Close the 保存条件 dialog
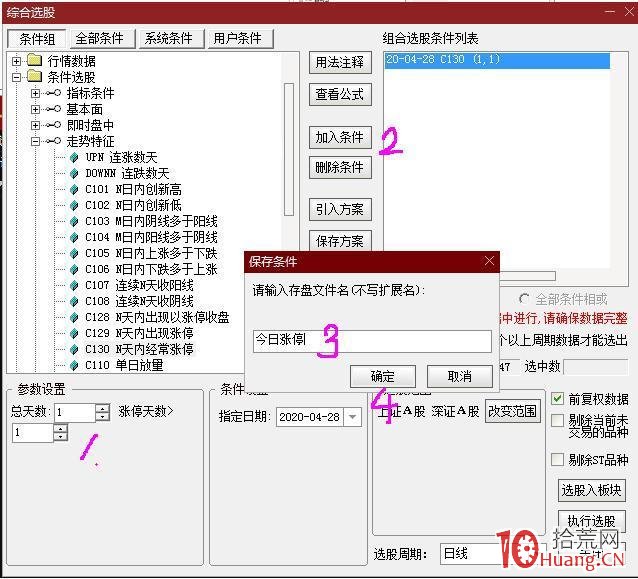Image resolution: width=638 pixels, height=579 pixels. (x=489, y=261)
